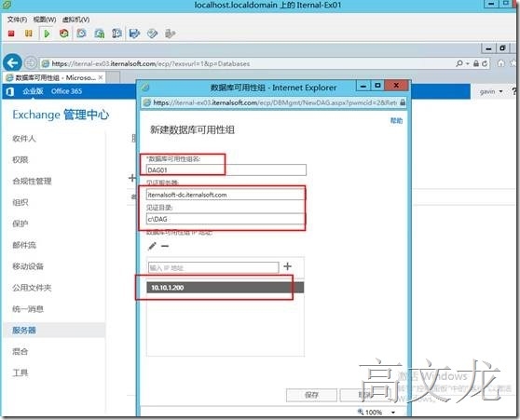The image size is (520, 420).
Task: Click the browser back arrow button
Action: point(13,63)
